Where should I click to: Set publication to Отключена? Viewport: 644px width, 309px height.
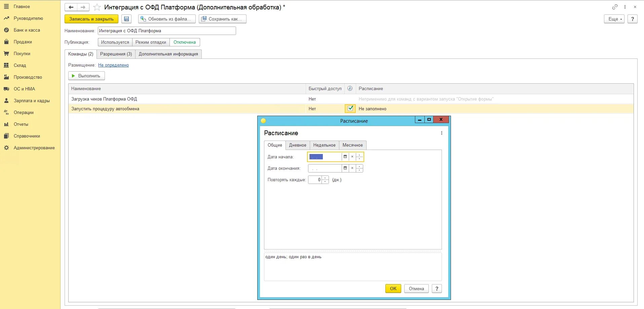click(x=185, y=42)
